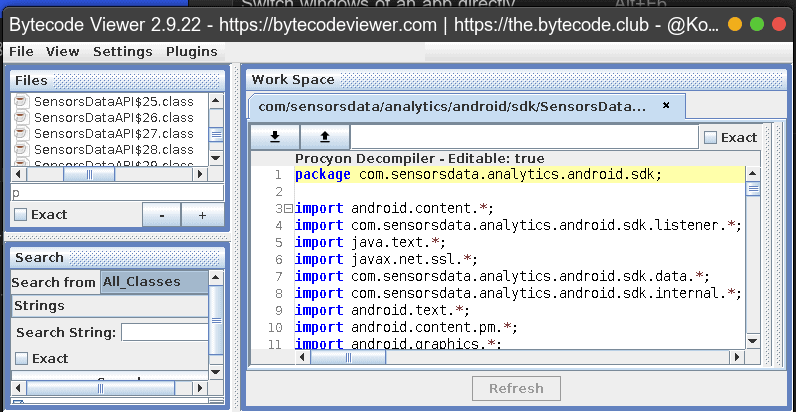Click the red close window button

(779, 24)
